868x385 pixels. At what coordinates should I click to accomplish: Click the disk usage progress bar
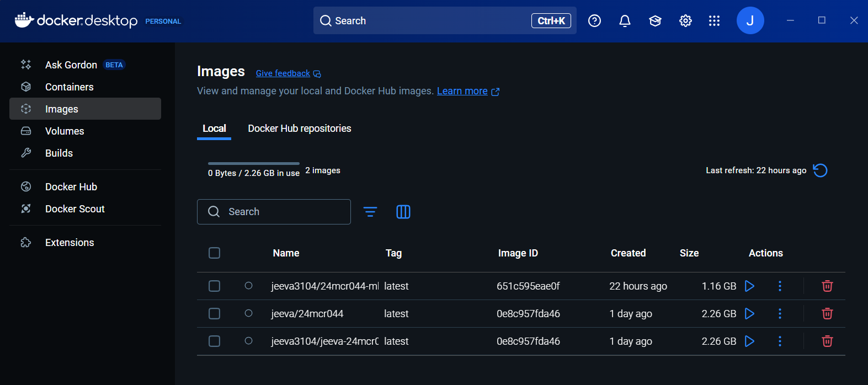tap(254, 164)
